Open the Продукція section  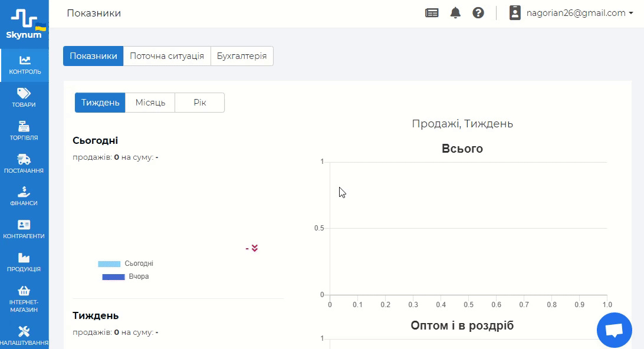tap(24, 262)
